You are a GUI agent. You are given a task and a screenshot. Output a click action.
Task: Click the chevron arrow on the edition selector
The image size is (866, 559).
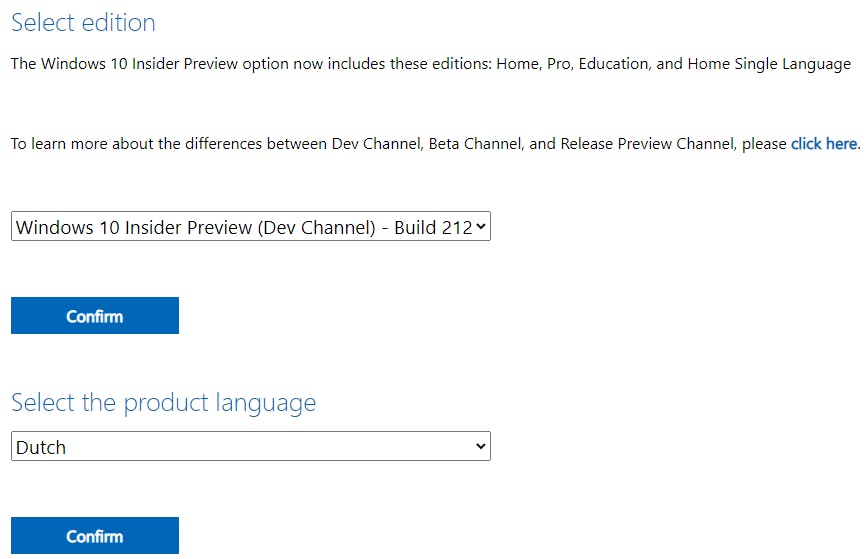481,227
